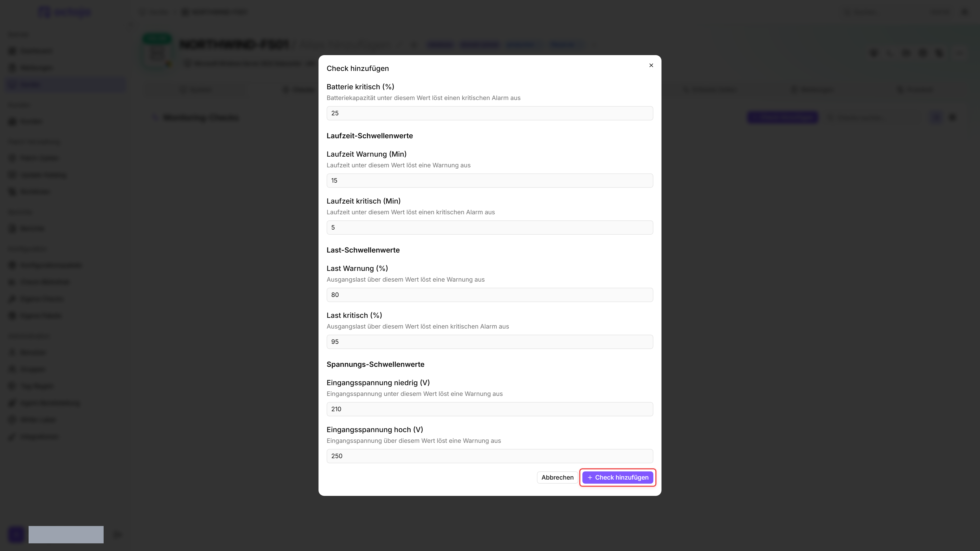
Task: Cancel with the Abbrechen button
Action: [x=557, y=478]
